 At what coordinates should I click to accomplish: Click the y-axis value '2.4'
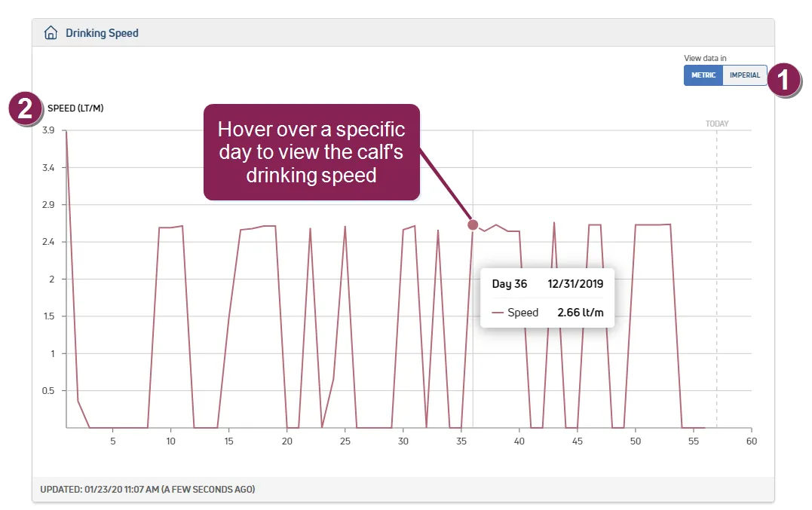click(x=48, y=242)
